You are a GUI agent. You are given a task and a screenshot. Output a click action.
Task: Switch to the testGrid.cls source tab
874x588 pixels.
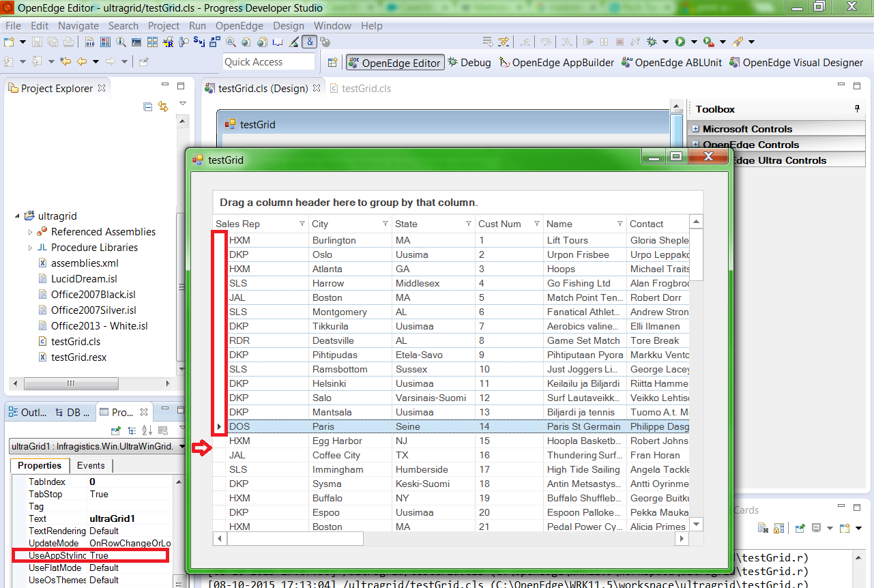360,88
